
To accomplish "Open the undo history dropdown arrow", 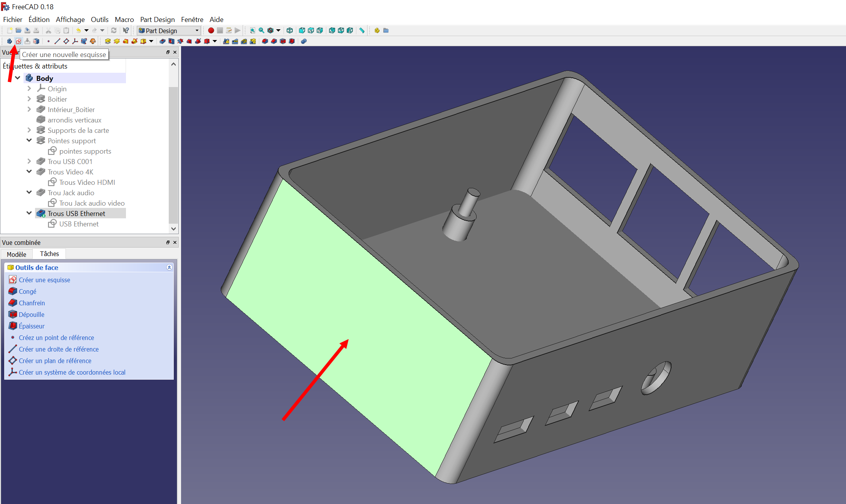I will 86,30.
